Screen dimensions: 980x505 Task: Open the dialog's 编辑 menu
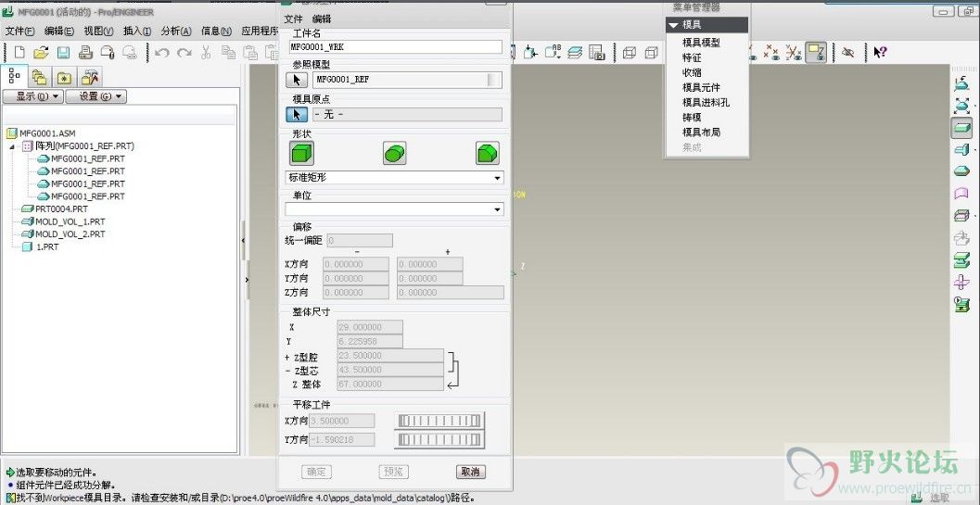[322, 19]
